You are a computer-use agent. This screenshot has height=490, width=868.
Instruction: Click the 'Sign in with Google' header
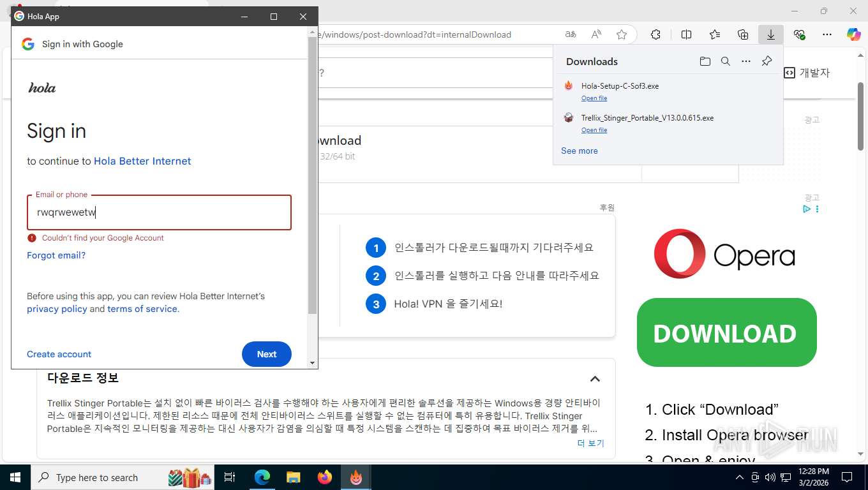(82, 44)
